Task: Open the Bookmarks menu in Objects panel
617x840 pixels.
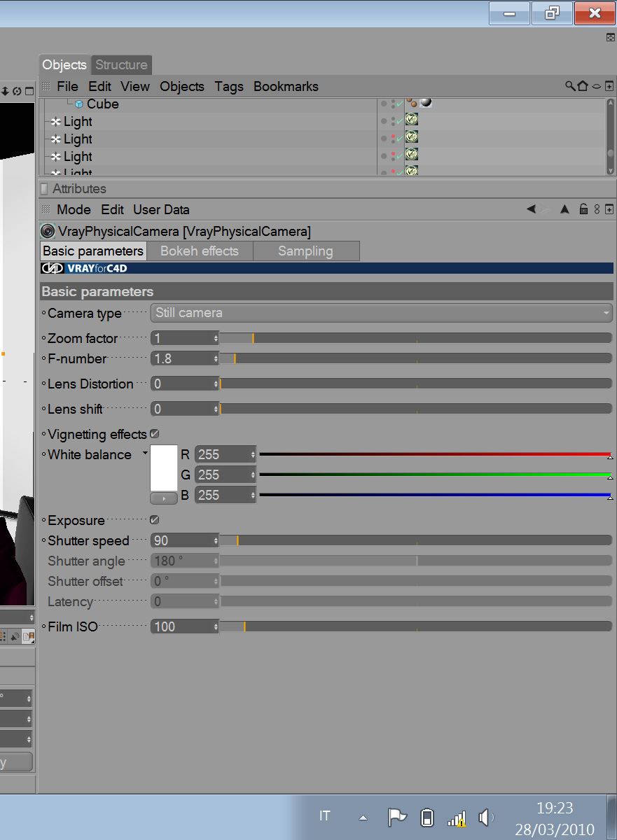Action: [x=286, y=86]
